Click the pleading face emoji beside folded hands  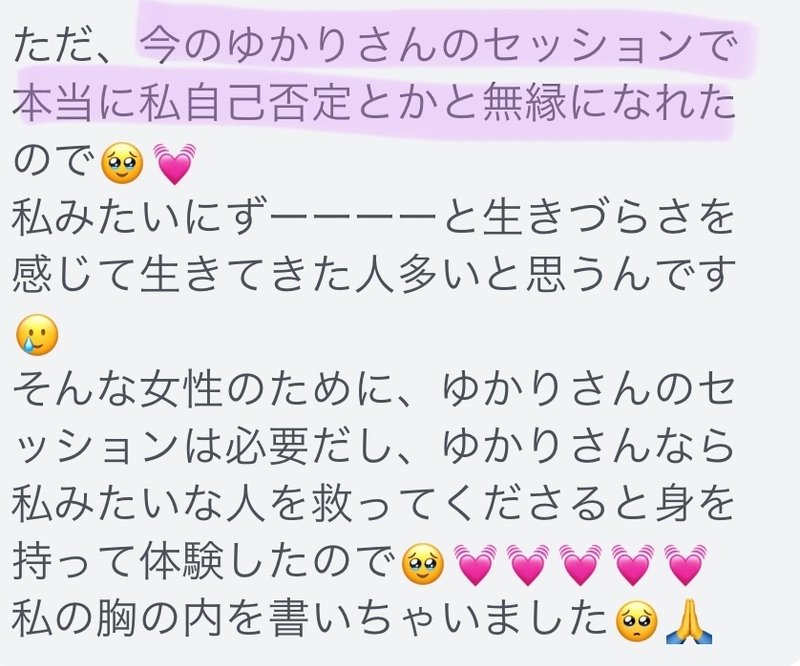click(637, 621)
